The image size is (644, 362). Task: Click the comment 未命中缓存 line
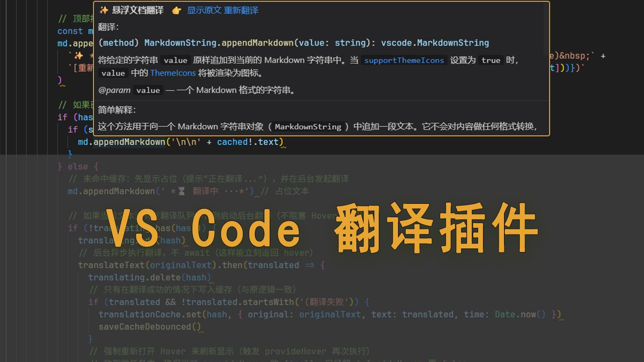[208, 179]
